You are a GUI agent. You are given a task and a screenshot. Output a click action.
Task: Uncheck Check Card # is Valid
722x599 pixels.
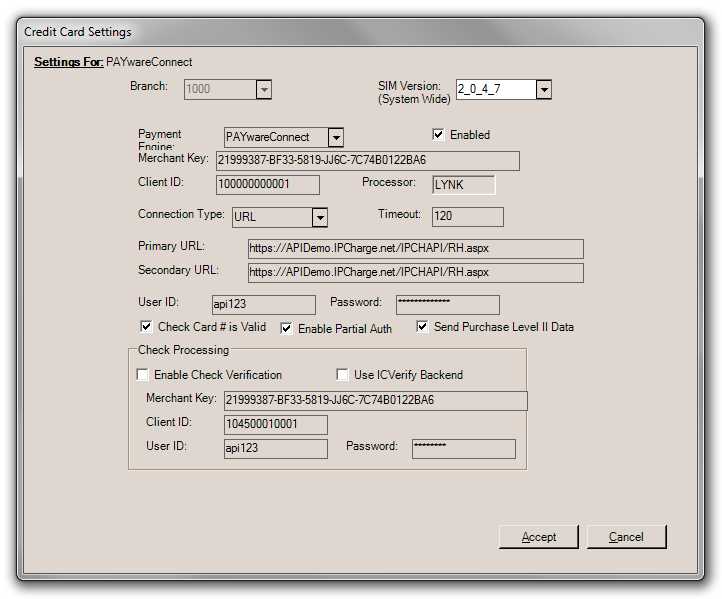click(x=146, y=326)
